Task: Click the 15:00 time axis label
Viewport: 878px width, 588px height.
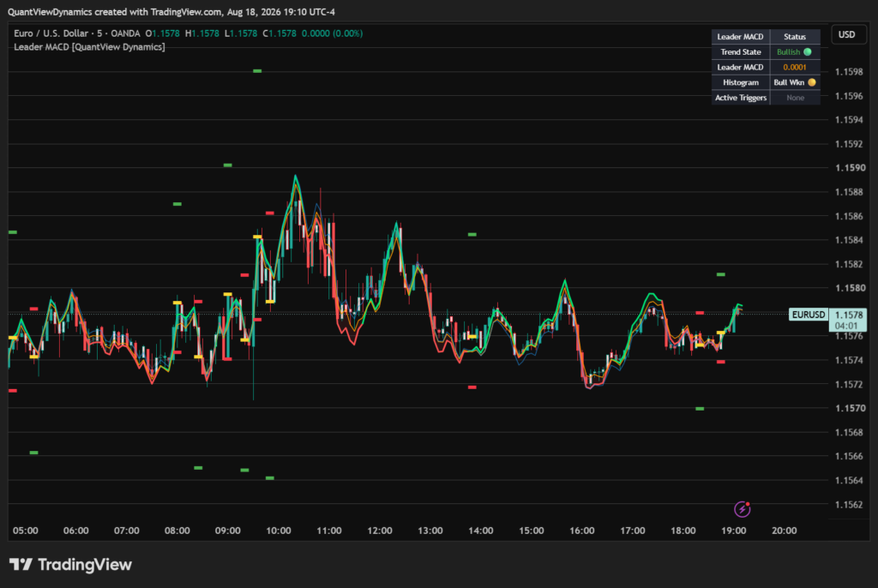Action: click(x=531, y=531)
